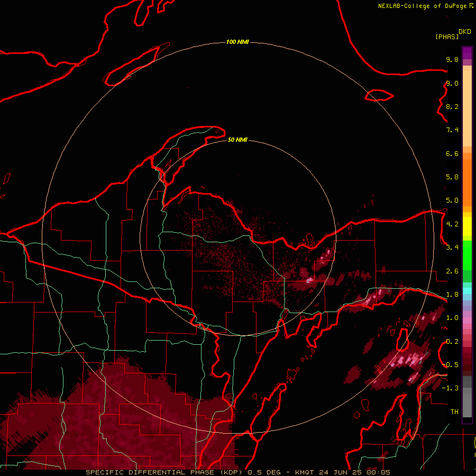Click the 6.6 legend value label
This screenshot has height=476, width=476.
[x=452, y=153]
